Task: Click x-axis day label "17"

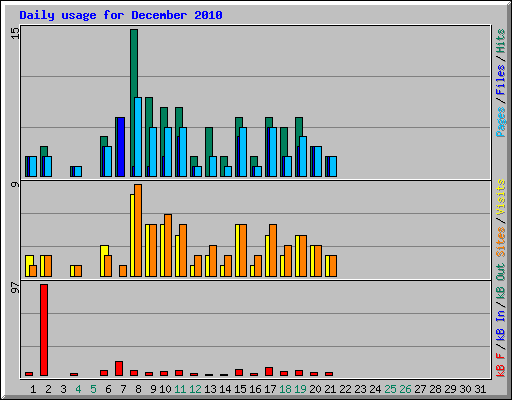Action: point(270,389)
